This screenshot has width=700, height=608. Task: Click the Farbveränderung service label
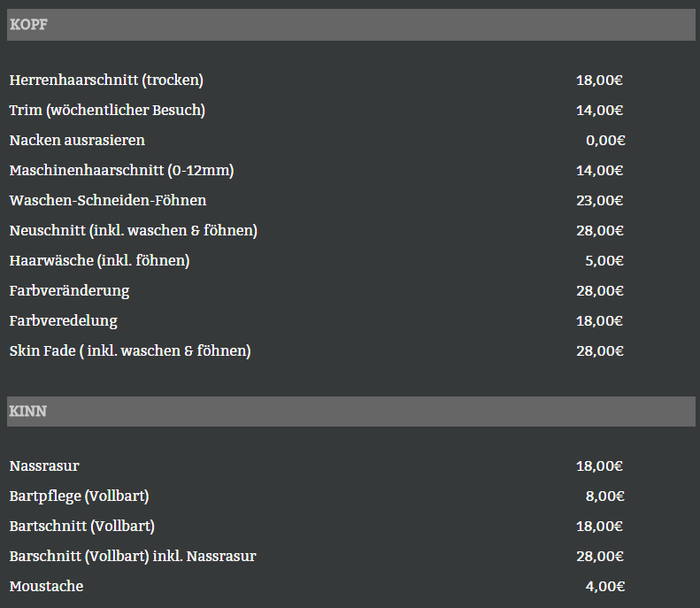69,291
